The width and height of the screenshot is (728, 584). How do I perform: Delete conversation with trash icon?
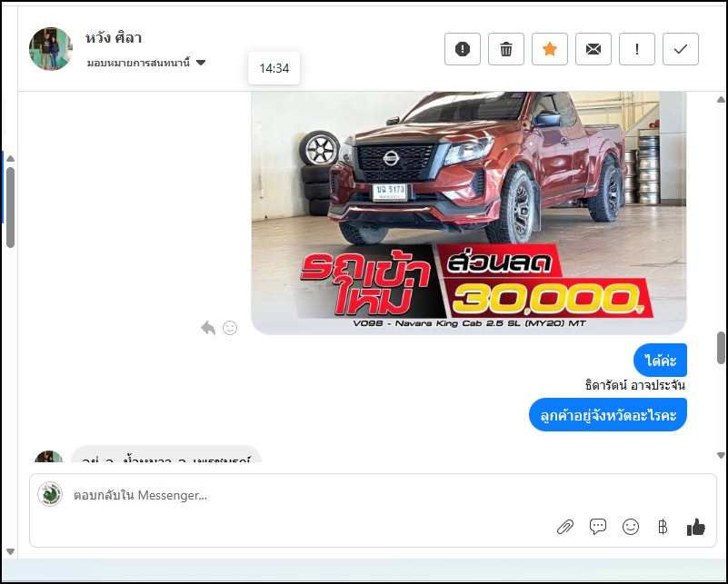pyautogui.click(x=506, y=49)
